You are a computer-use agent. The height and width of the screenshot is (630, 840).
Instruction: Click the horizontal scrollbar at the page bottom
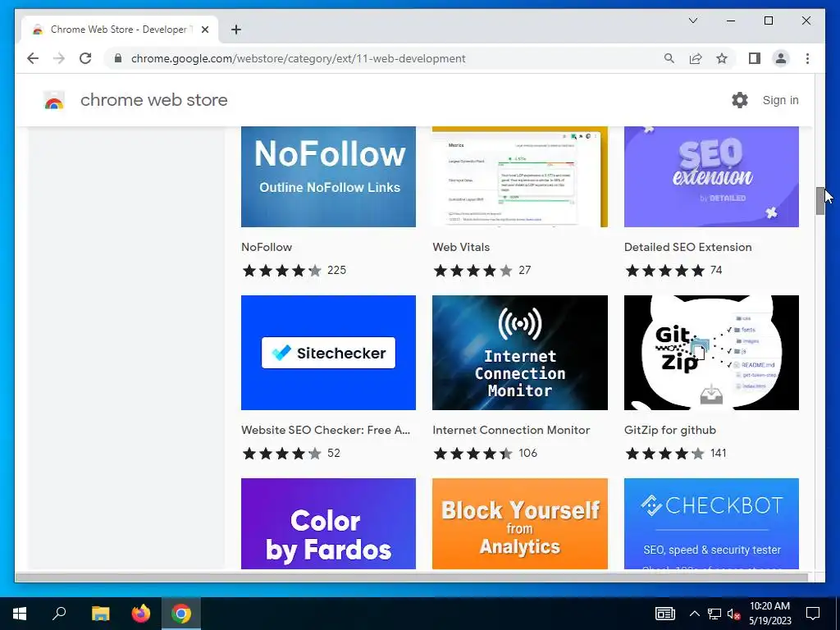coord(412,577)
